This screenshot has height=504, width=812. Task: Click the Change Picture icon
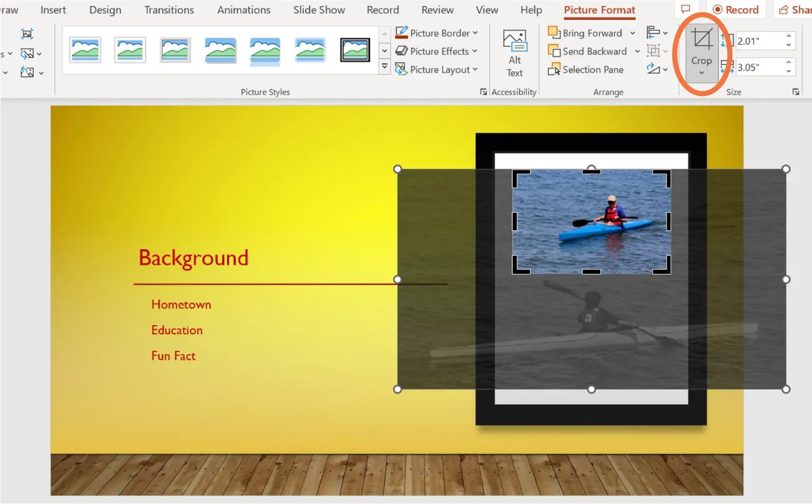pos(27,53)
